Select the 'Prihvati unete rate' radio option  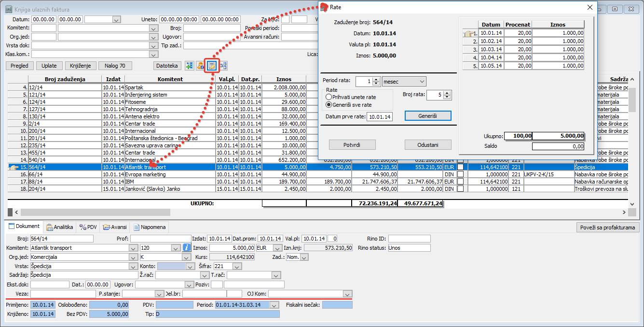click(329, 97)
